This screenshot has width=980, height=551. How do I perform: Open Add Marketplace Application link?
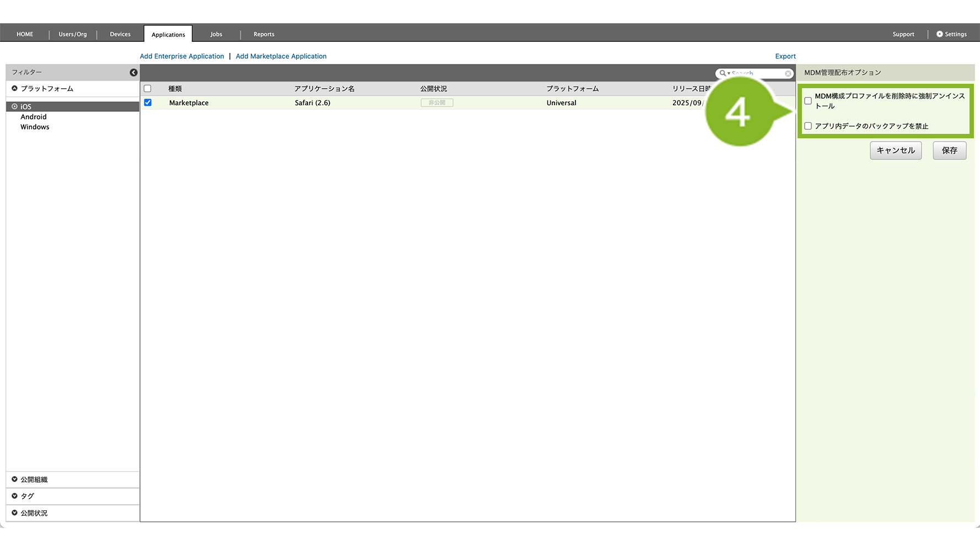(x=281, y=56)
